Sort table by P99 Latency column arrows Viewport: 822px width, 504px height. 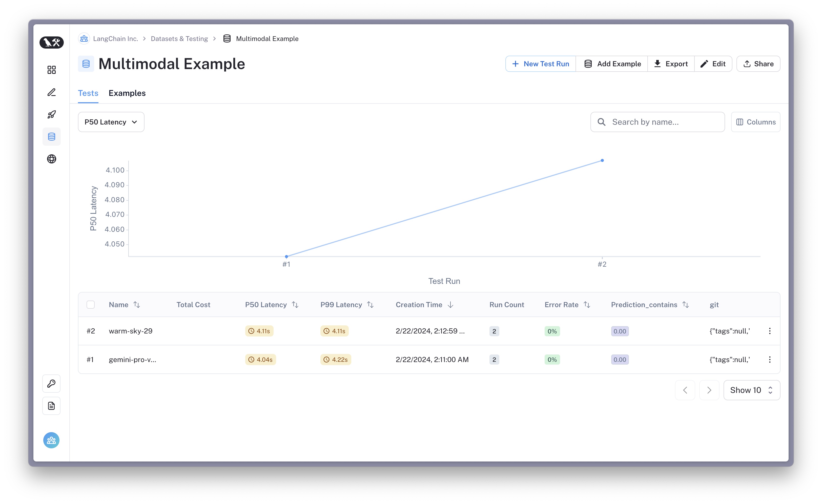click(370, 305)
